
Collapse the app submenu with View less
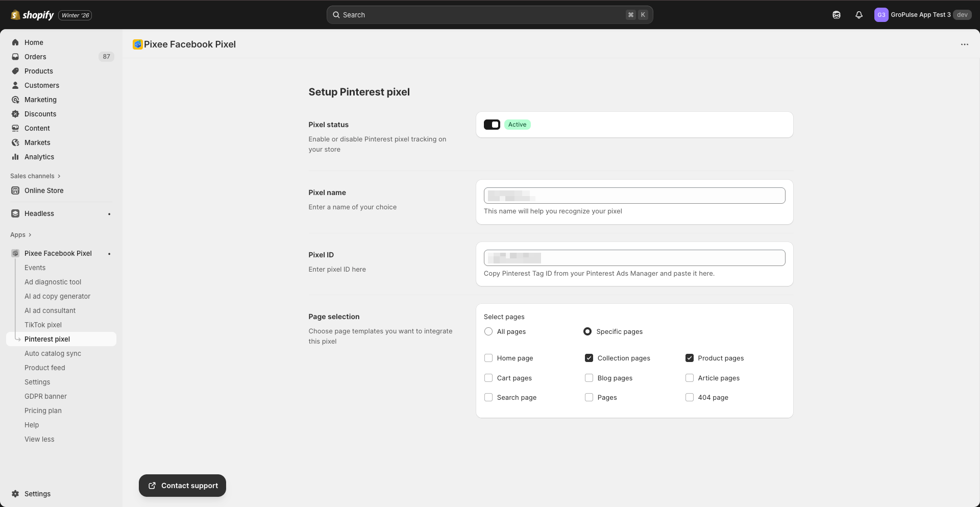[x=39, y=439]
